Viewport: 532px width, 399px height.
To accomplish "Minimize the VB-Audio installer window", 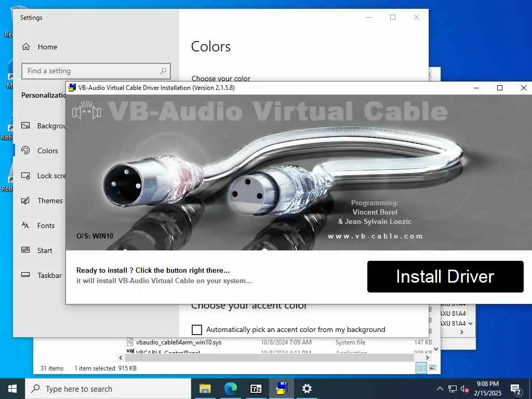I will pyautogui.click(x=476, y=88).
